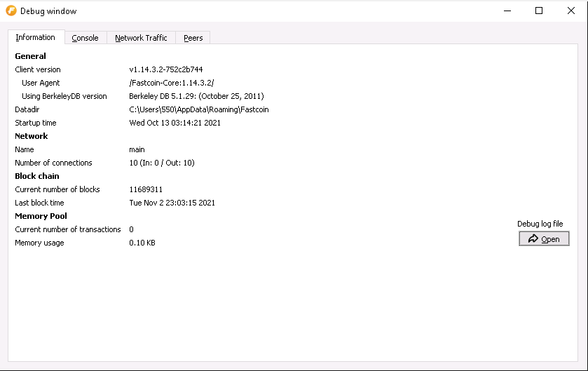The width and height of the screenshot is (588, 371).
Task: Open the Console tab
Action: coord(86,38)
